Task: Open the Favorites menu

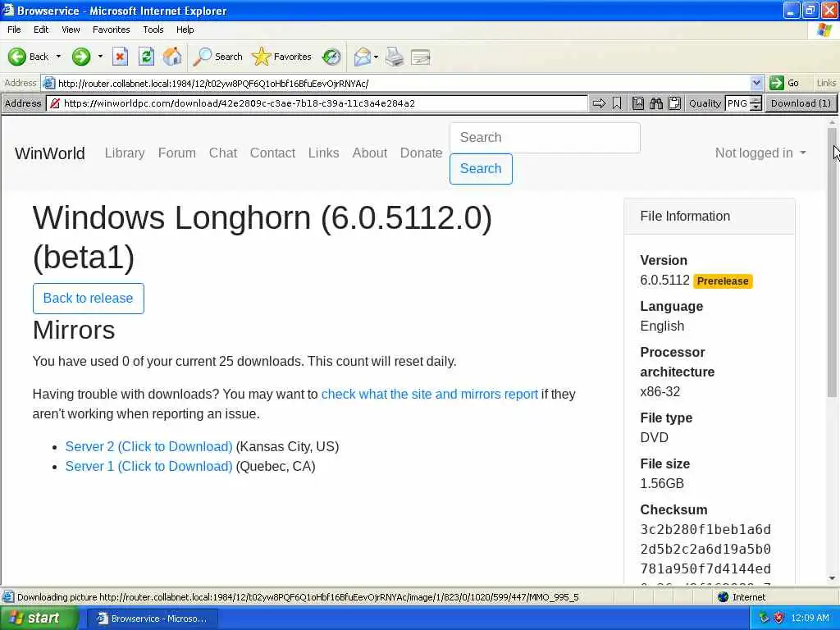Action: 111,30
